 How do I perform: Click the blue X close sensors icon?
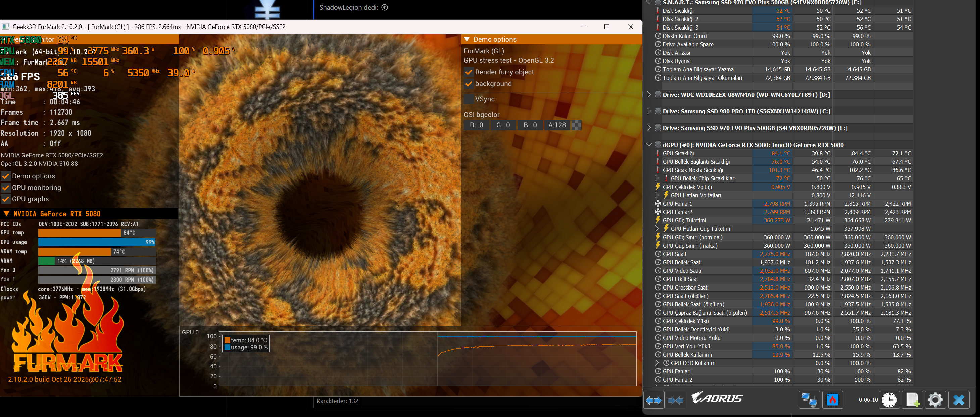tap(959, 400)
